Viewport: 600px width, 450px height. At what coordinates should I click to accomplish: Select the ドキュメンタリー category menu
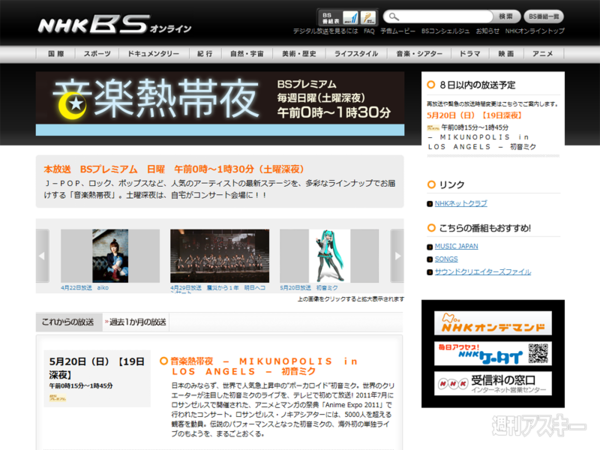[153, 54]
